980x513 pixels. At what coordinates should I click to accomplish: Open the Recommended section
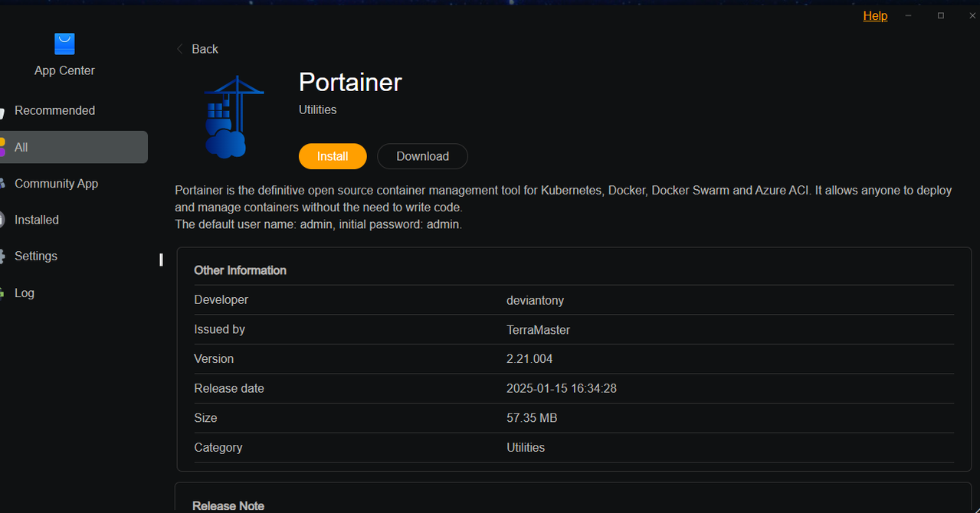(54, 110)
